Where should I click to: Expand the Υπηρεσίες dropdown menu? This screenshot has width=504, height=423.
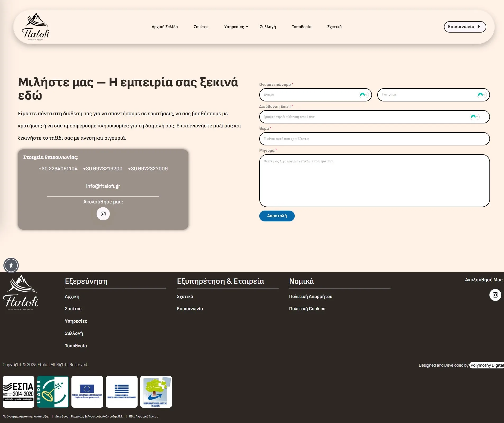[236, 27]
